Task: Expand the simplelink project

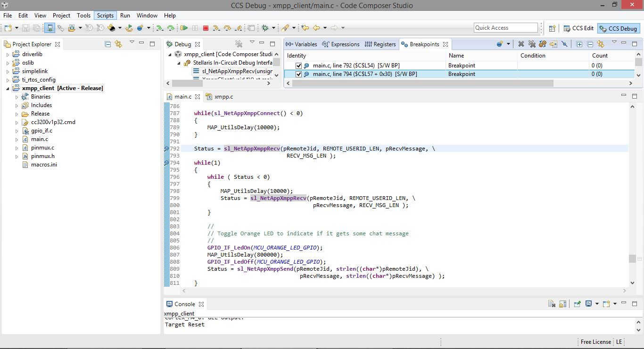Action: (x=8, y=71)
